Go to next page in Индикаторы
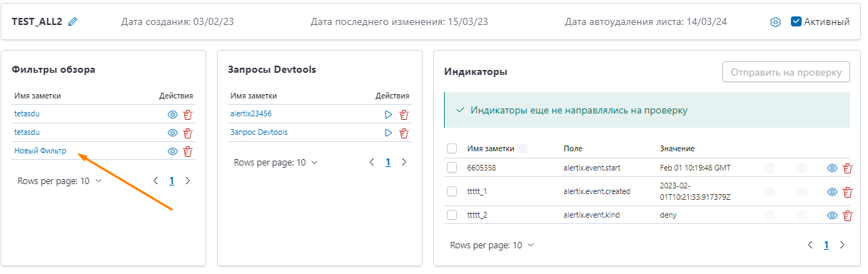The image size is (868, 274). (842, 245)
